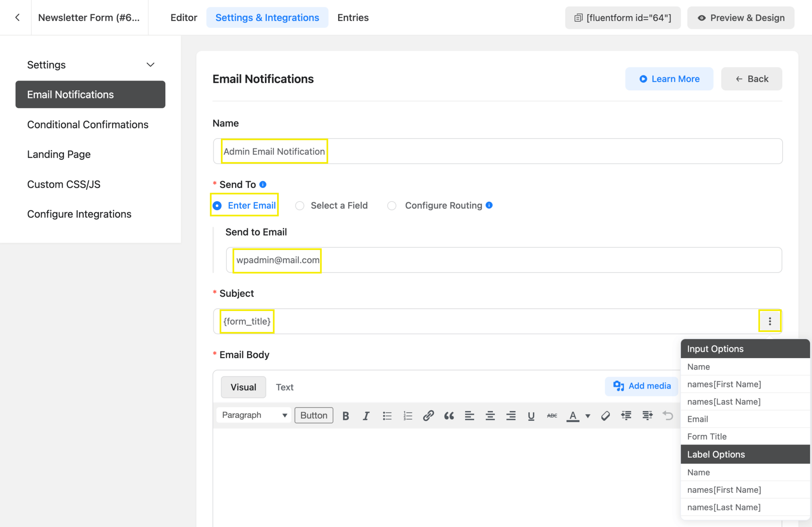Collapse the Settings section in the sidebar
The height and width of the screenshot is (527, 812).
click(150, 65)
